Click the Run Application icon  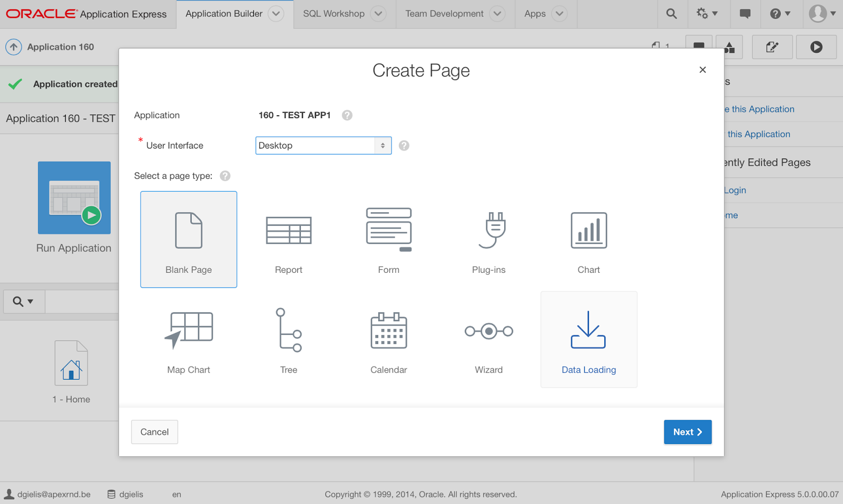pos(74,197)
